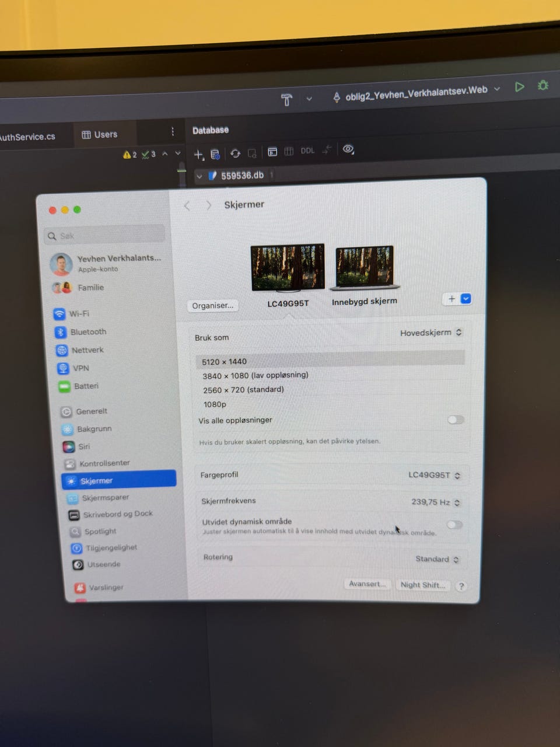This screenshot has width=560, height=747.
Task: Open Batteri settings in sidebar
Action: coord(79,386)
